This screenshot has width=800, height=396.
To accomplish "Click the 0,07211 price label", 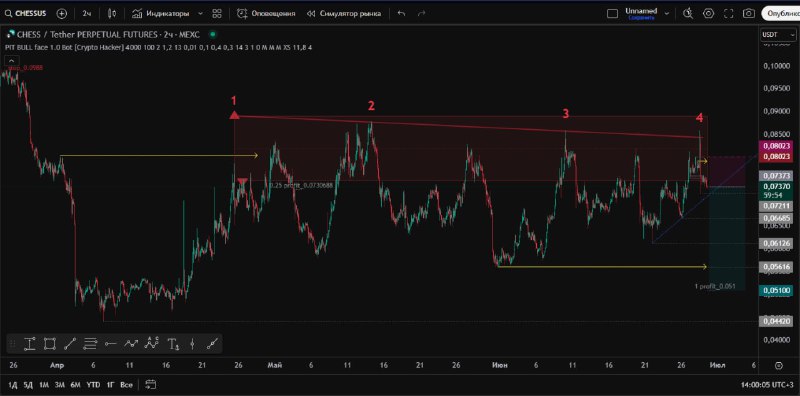I will (x=776, y=206).
